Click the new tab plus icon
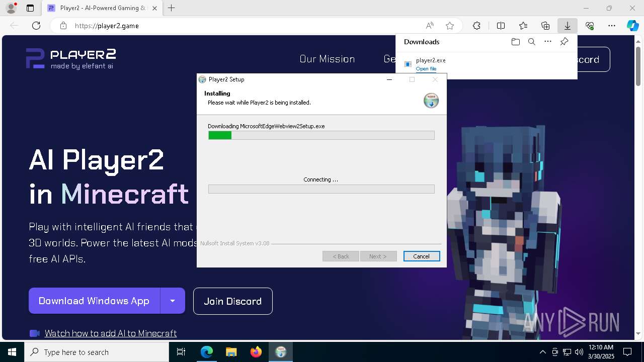 click(172, 8)
